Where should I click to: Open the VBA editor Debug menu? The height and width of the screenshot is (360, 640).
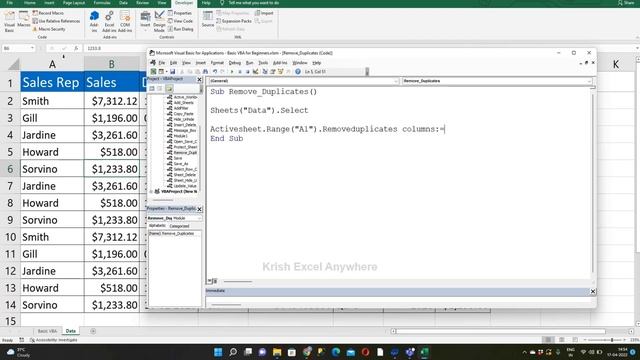point(235,63)
